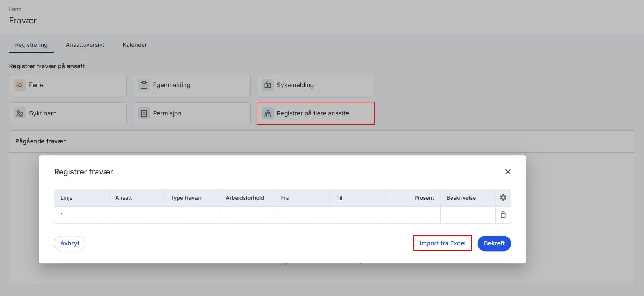Open Permisjon registration
Viewport: 644px width, 296px height.
point(192,113)
